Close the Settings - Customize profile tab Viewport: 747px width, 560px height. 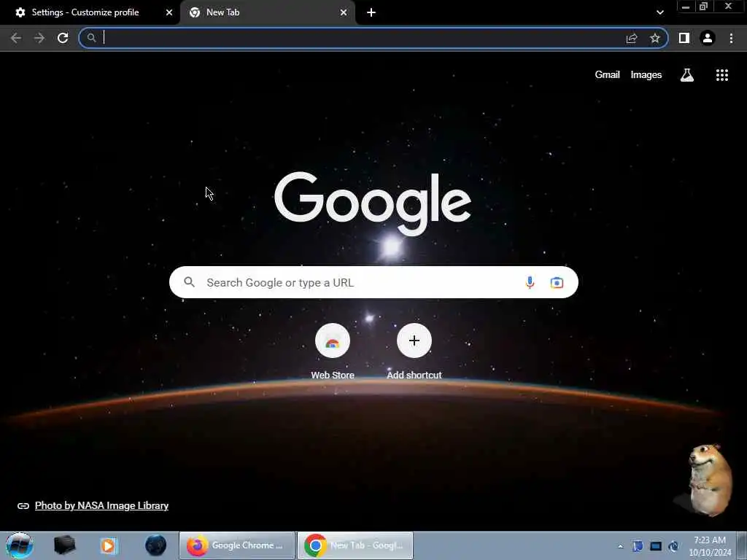(x=169, y=12)
